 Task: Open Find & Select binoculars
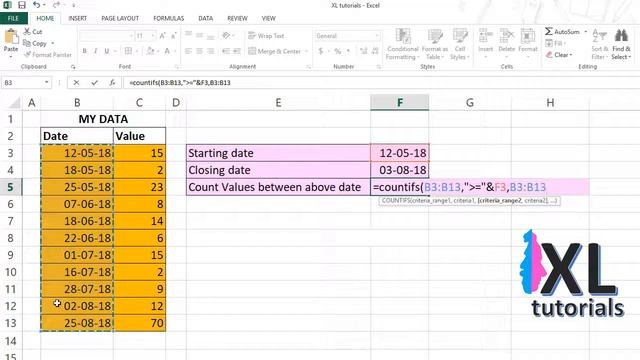(x=621, y=44)
